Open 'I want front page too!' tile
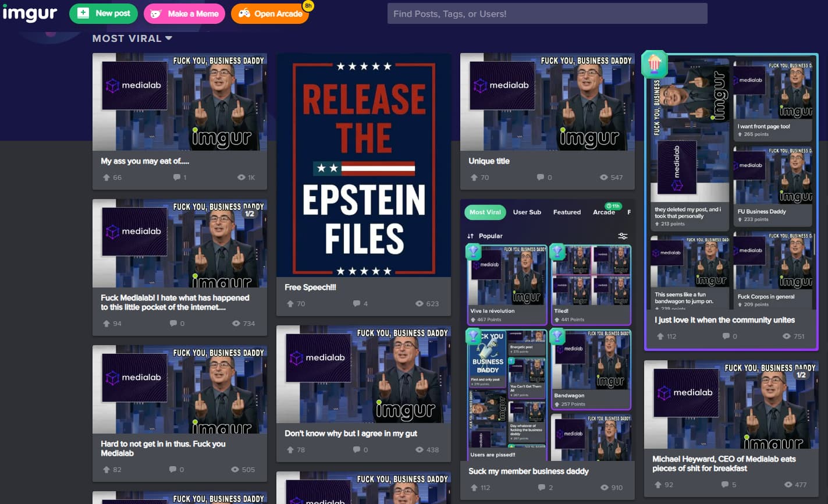828x504 pixels. pos(773,100)
